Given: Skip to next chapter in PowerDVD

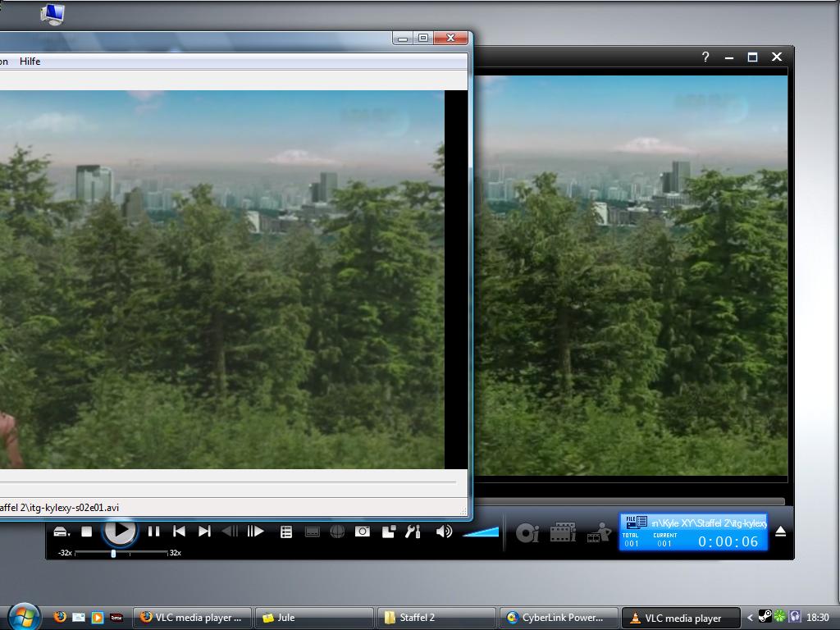Looking at the screenshot, I should point(204,532).
